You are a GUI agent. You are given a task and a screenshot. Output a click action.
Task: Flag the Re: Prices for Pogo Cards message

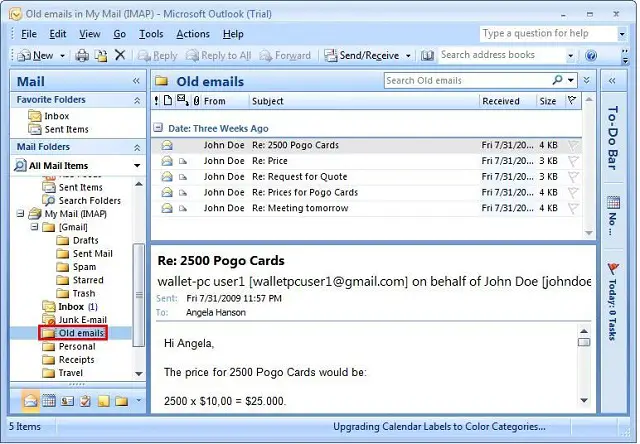point(573,193)
